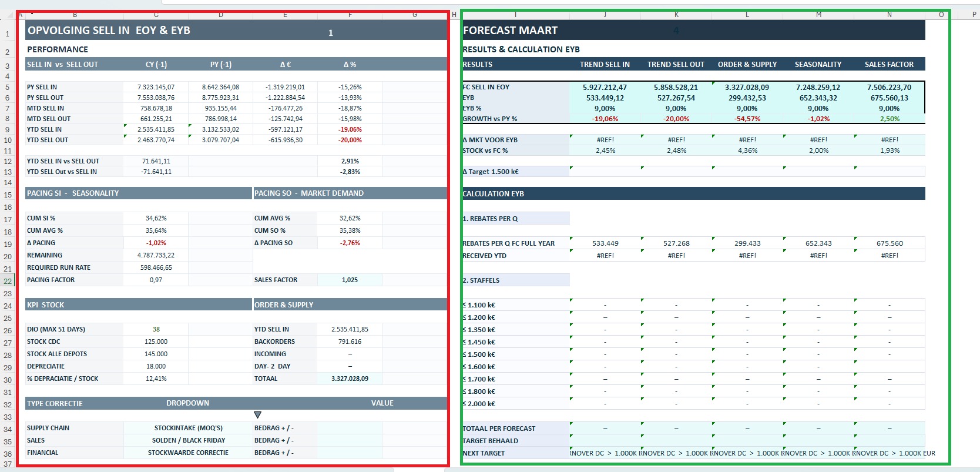Viewport: 980px width, 472px height.
Task: Click the TOTAAL PER FORECAST label
Action: [499, 429]
